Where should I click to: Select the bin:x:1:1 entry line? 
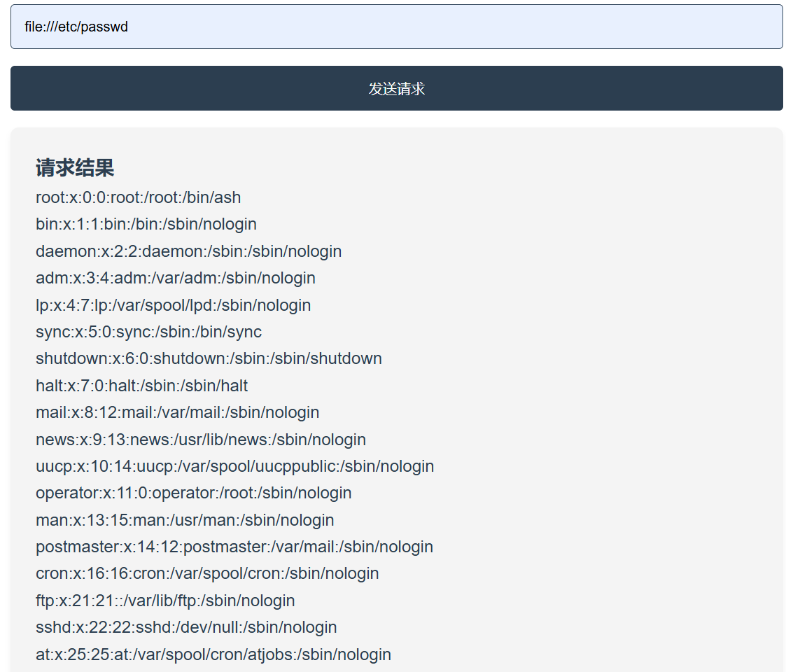[146, 224]
